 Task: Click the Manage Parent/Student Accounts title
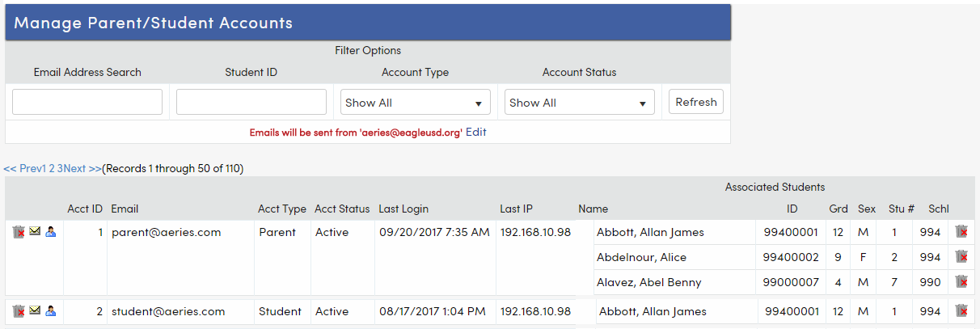coord(154,23)
